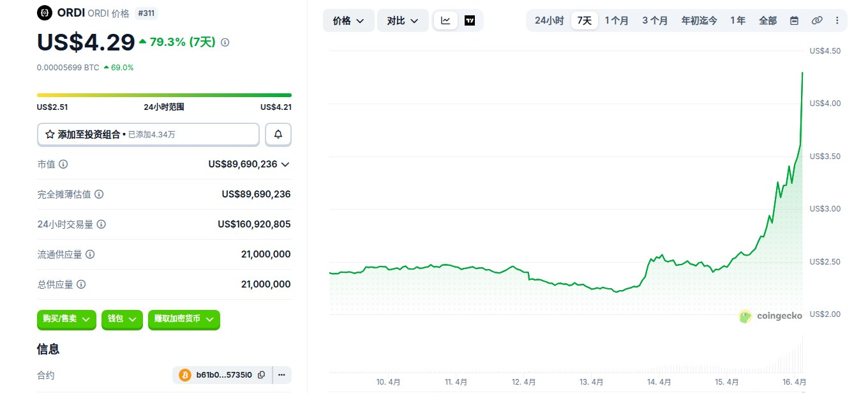The width and height of the screenshot is (868, 393).
Task: Click the 总供应量 21,000,000 value
Action: pyautogui.click(x=266, y=284)
